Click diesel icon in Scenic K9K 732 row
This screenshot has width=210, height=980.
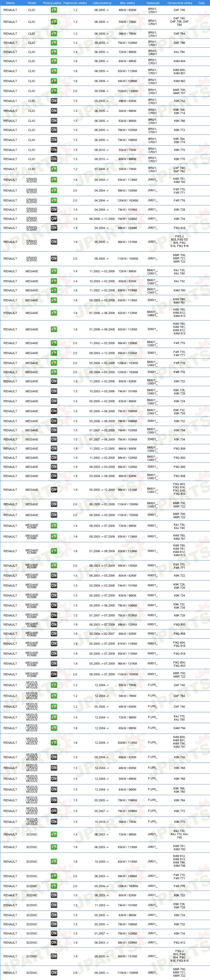point(54,924)
